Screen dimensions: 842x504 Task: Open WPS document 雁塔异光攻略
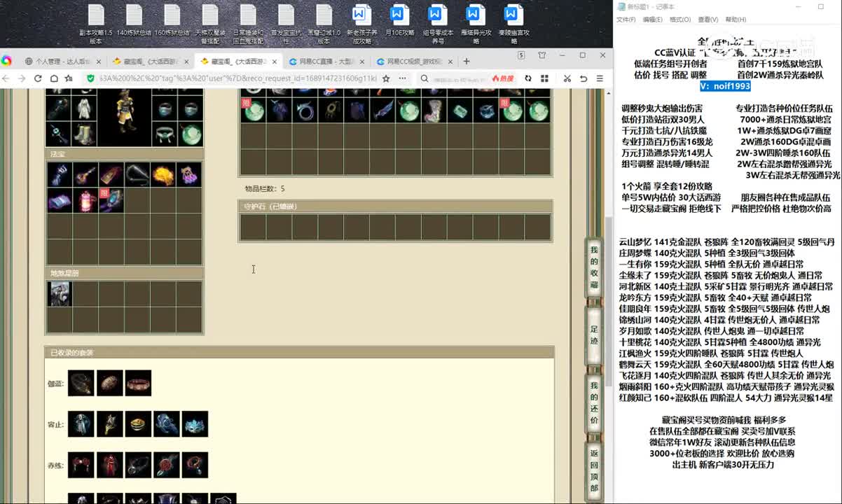pos(476,24)
